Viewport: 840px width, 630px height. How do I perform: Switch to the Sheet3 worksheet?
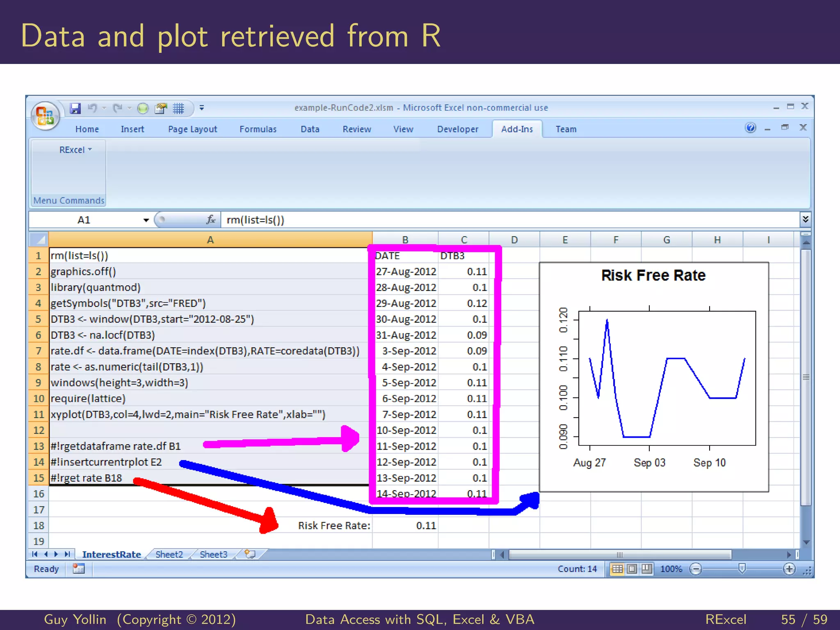tap(213, 555)
